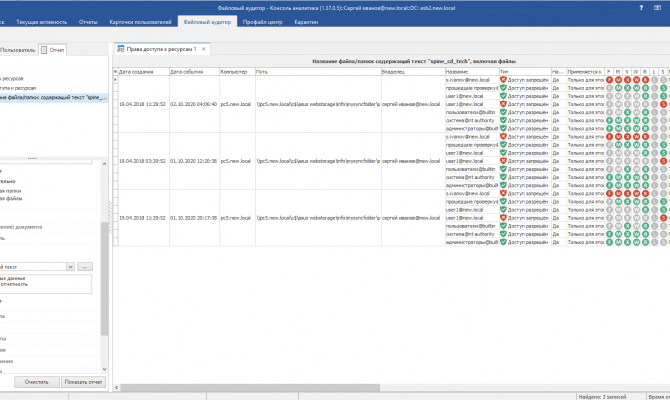Select the tree item ending in 'ресурсов'
Image resolution: width=670 pixels, height=400 pixels.
coord(12,79)
